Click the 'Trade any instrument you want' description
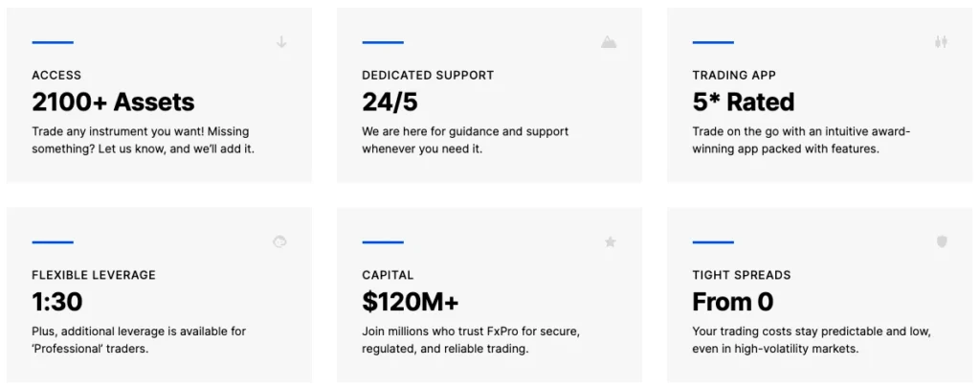This screenshot has height=389, width=980. click(144, 141)
